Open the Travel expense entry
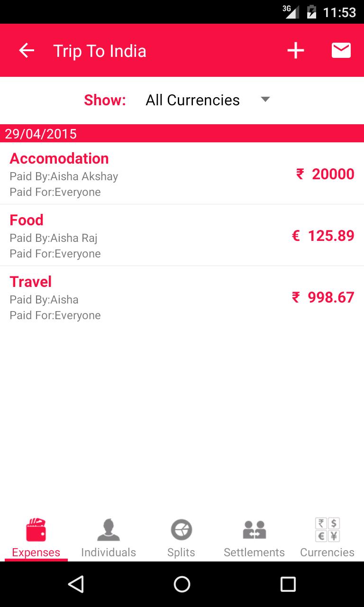364x607 pixels. (31, 282)
